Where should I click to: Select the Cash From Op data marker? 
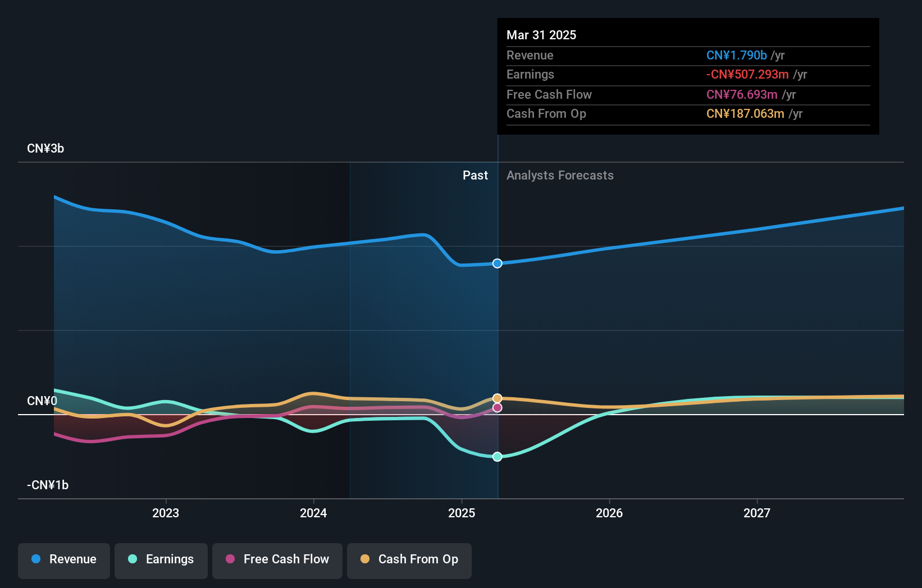497,398
